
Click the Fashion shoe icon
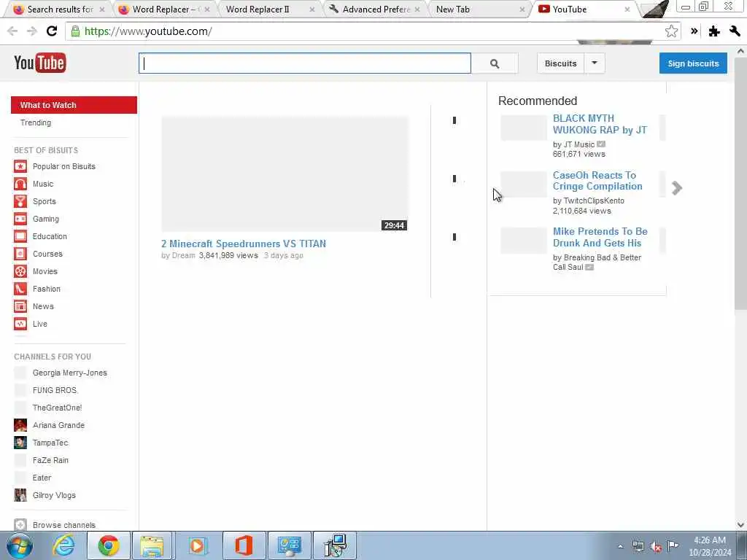tap(20, 289)
